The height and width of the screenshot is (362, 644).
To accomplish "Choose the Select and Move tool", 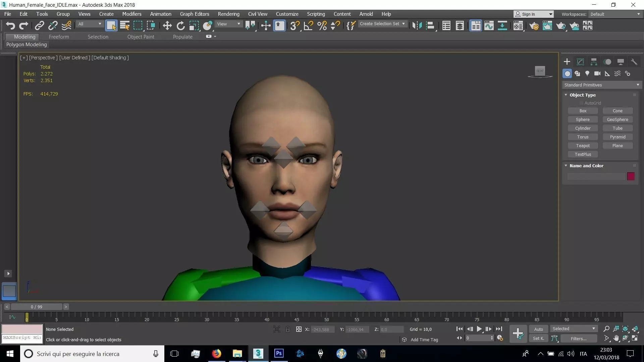I will click(x=167, y=26).
